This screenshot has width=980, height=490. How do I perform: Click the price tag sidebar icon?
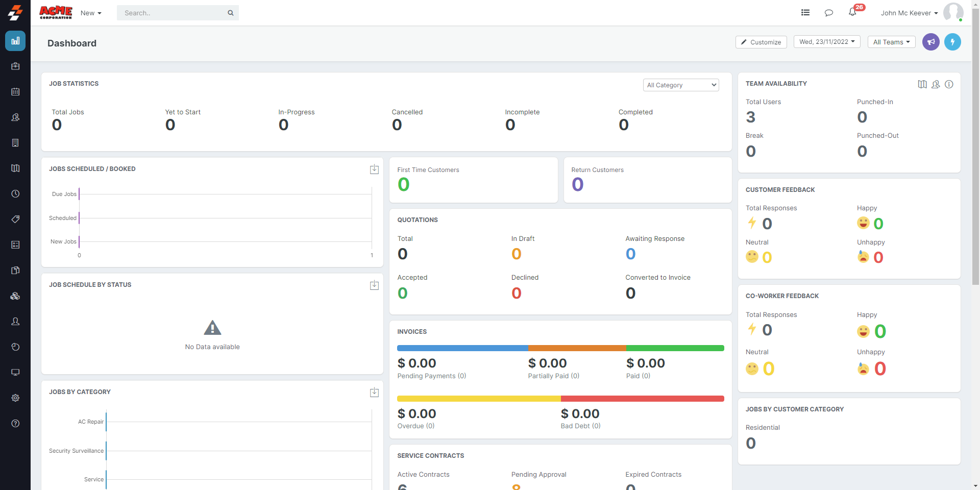coord(15,219)
